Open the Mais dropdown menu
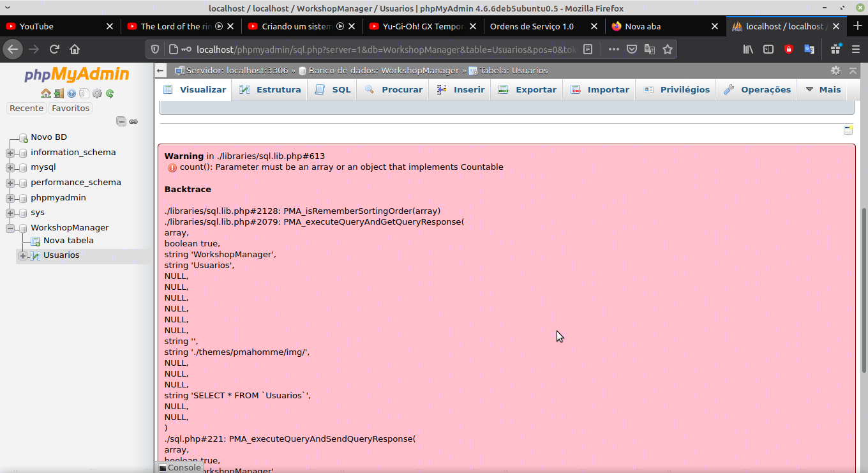This screenshot has height=473, width=868. click(x=823, y=90)
